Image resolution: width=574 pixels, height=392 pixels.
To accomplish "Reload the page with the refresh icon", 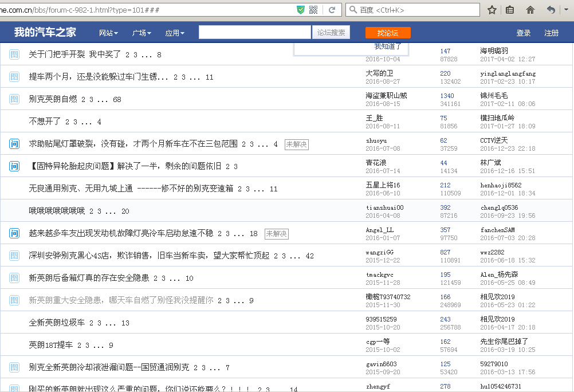I will point(332,10).
